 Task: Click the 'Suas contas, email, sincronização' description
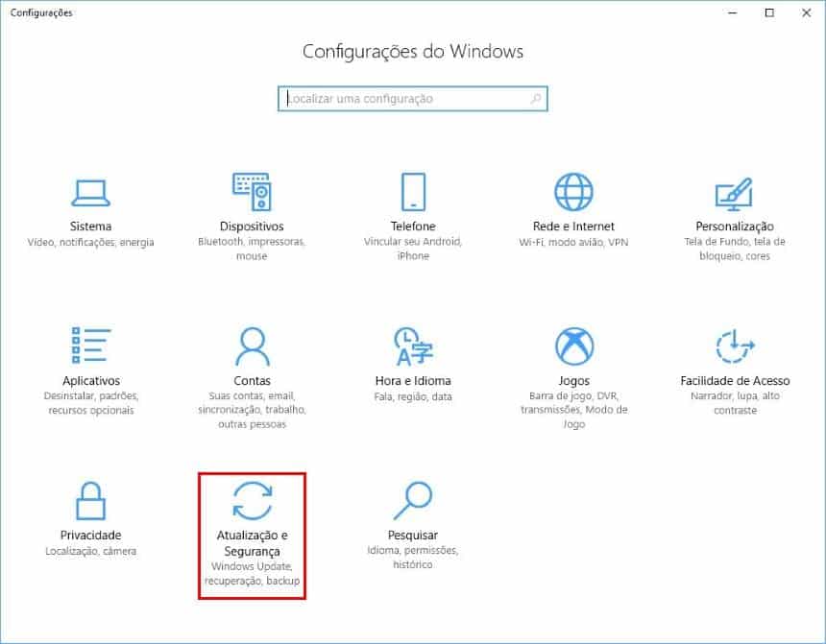pos(253,410)
